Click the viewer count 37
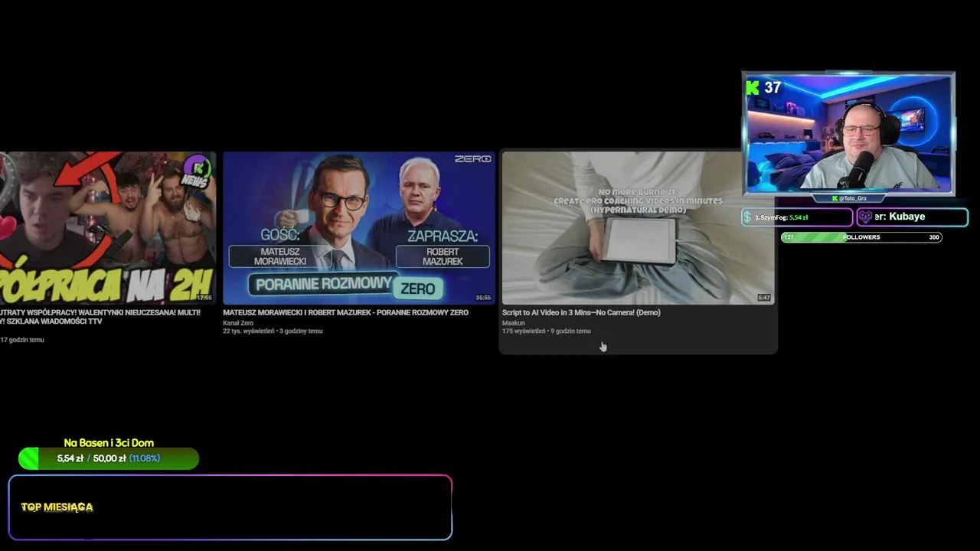Image resolution: width=980 pixels, height=551 pixels. (x=773, y=88)
